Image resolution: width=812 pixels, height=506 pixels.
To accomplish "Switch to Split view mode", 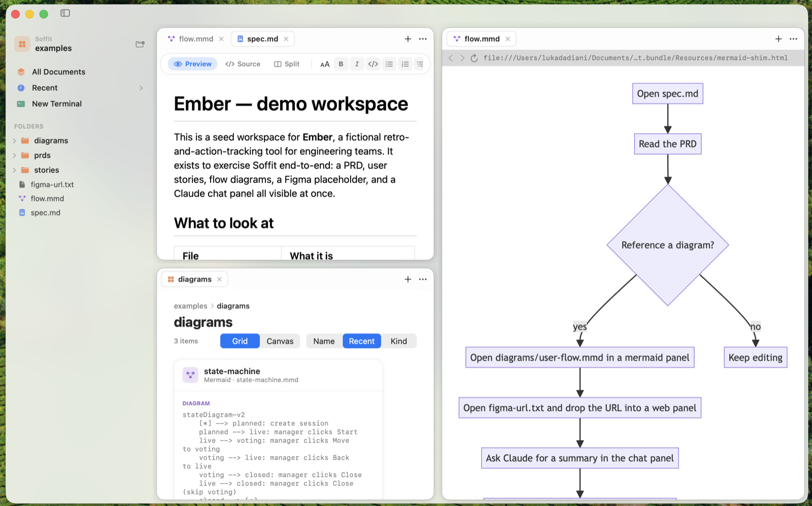I will 287,64.
